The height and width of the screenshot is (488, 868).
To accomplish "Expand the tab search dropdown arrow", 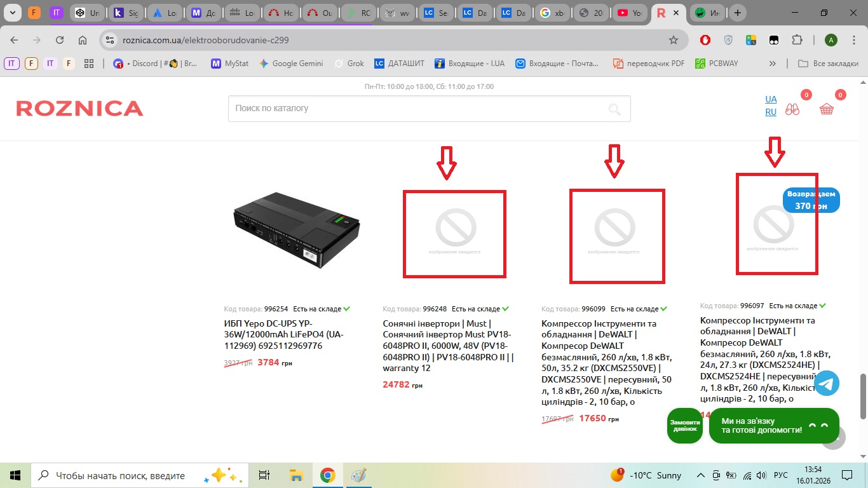I will pos(12,13).
